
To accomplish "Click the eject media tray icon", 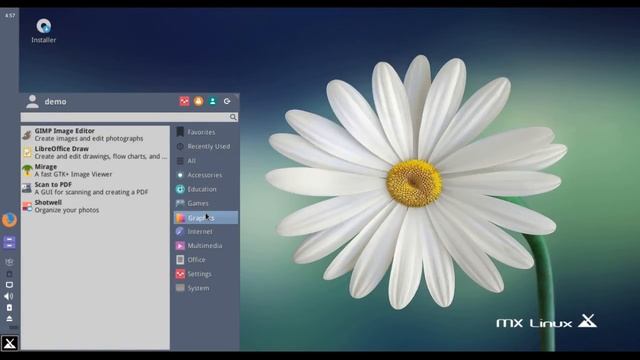I will (9, 318).
